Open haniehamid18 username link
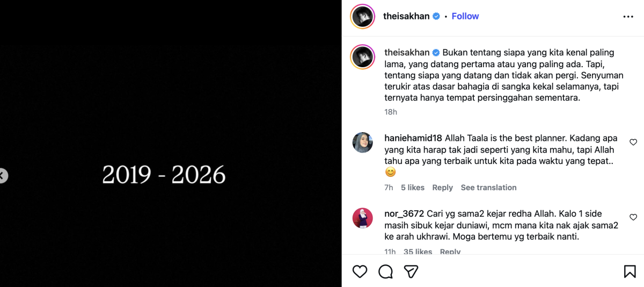Viewport: 644px width, 287px height. [x=413, y=138]
